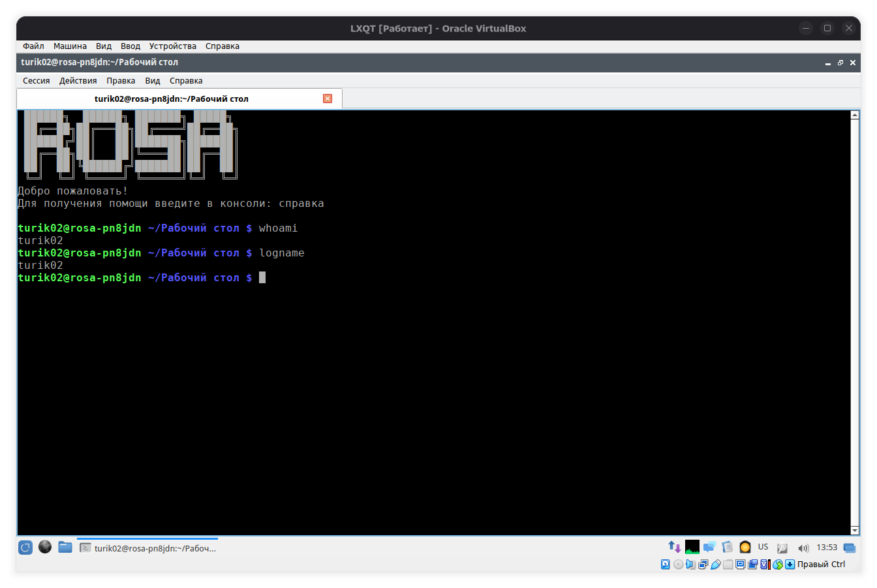Screen dimensions: 877x588
Task: Click the volume speaker icon
Action: [803, 548]
